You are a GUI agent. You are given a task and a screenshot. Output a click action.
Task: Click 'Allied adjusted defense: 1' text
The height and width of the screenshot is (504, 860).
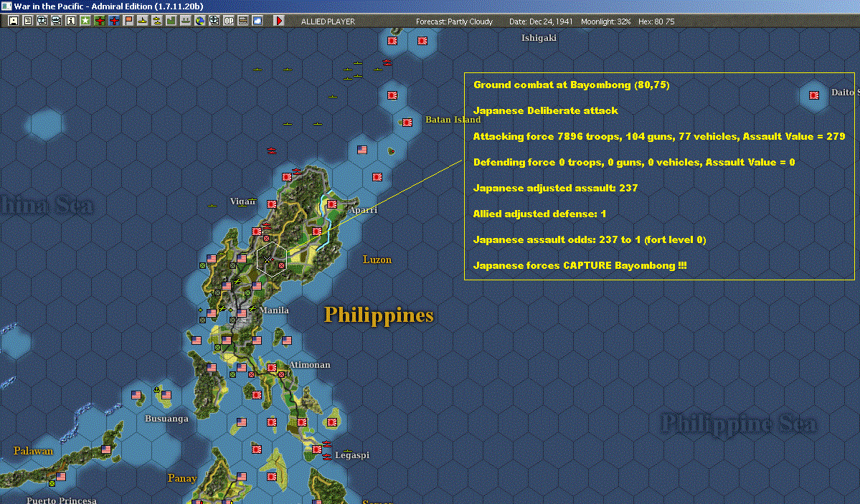(x=539, y=214)
